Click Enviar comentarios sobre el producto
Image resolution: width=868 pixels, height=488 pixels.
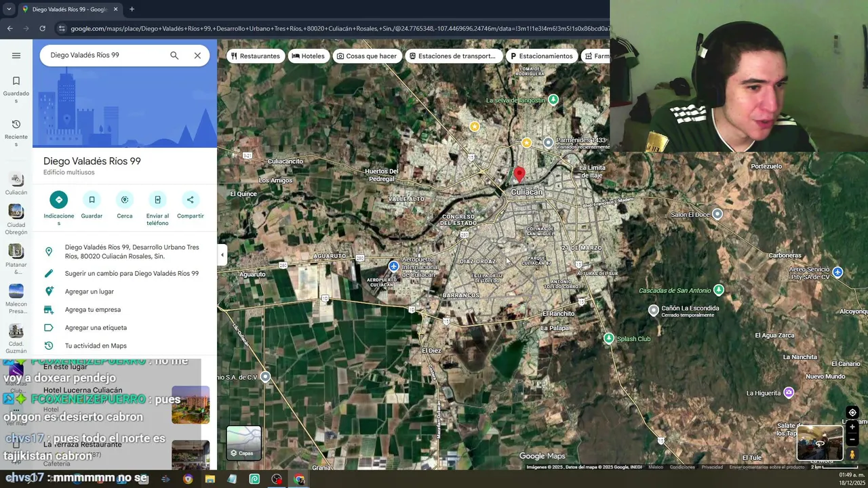(x=767, y=467)
